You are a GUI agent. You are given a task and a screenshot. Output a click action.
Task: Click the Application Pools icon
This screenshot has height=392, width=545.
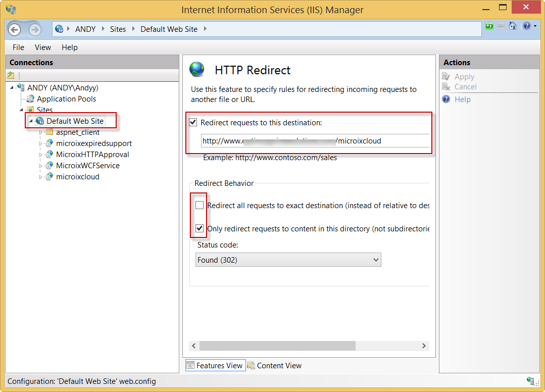click(x=30, y=99)
